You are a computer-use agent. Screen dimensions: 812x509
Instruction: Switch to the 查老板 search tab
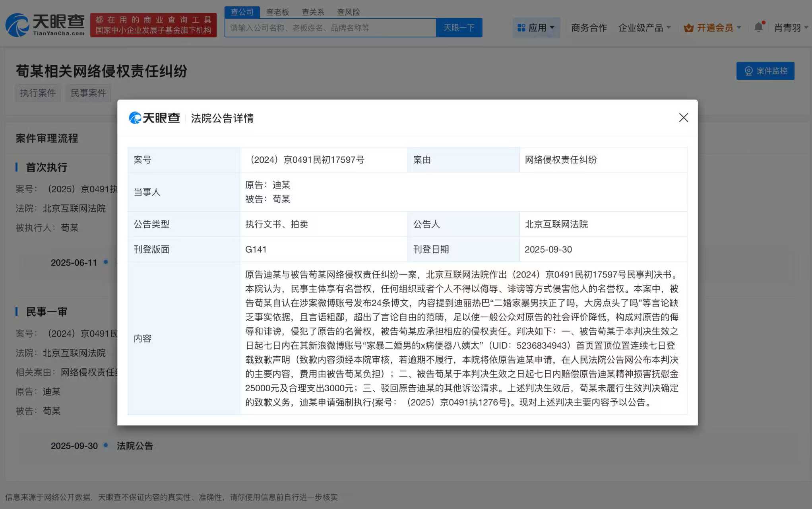tap(278, 12)
